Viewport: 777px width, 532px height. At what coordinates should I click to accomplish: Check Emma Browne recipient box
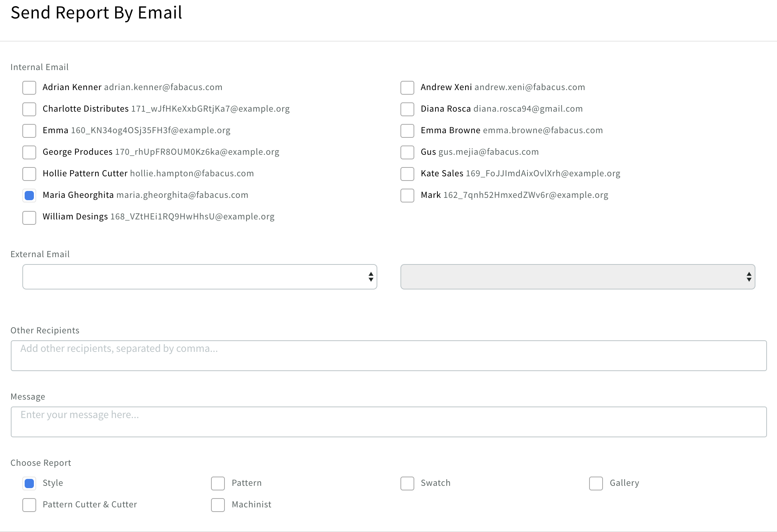pyautogui.click(x=407, y=131)
